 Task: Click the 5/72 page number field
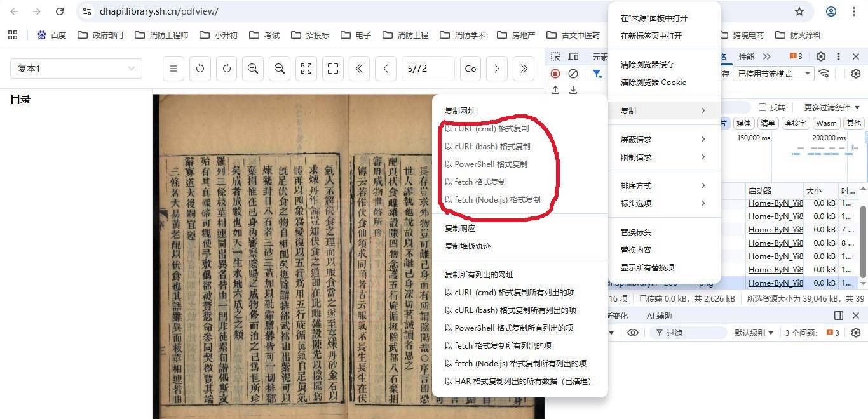tap(428, 69)
